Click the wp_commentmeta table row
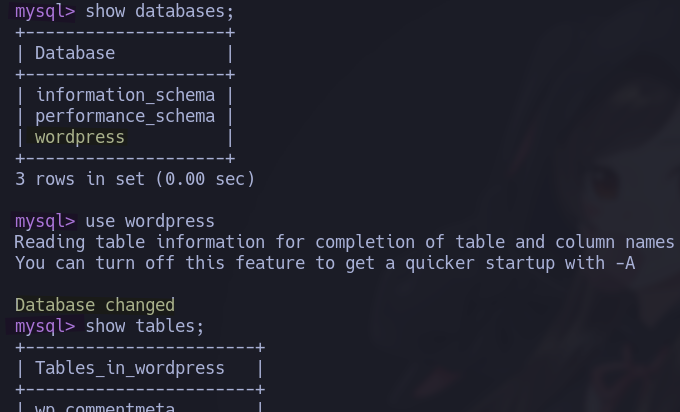The image size is (680, 412). [x=105, y=406]
